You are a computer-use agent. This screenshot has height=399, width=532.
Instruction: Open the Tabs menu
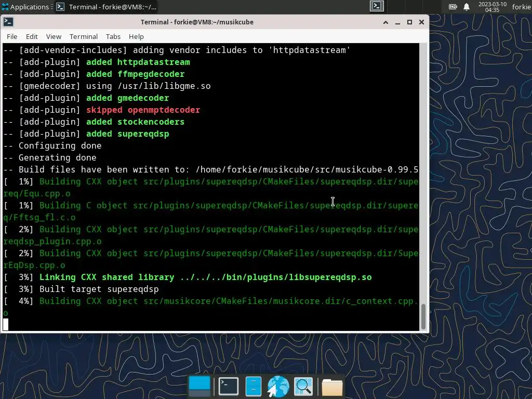pos(113,37)
